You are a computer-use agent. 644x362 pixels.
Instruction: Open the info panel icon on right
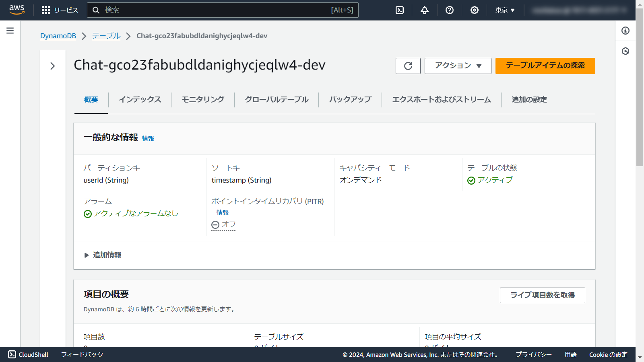(x=625, y=31)
